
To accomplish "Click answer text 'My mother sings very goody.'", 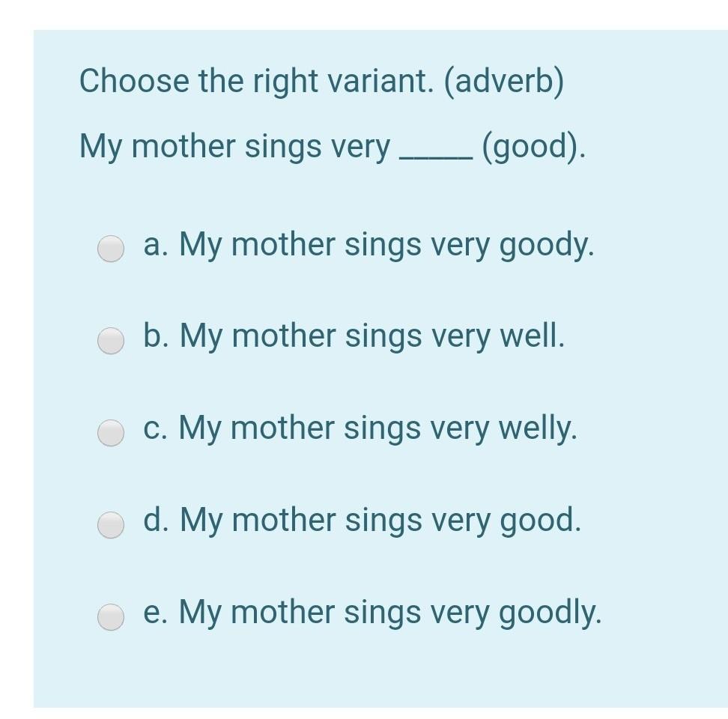I will click(386, 245).
